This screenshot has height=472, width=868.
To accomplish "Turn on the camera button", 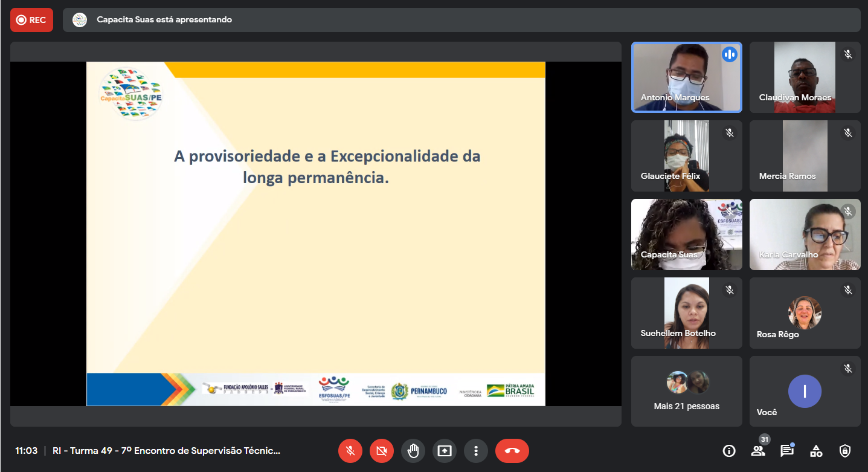I will (x=381, y=451).
